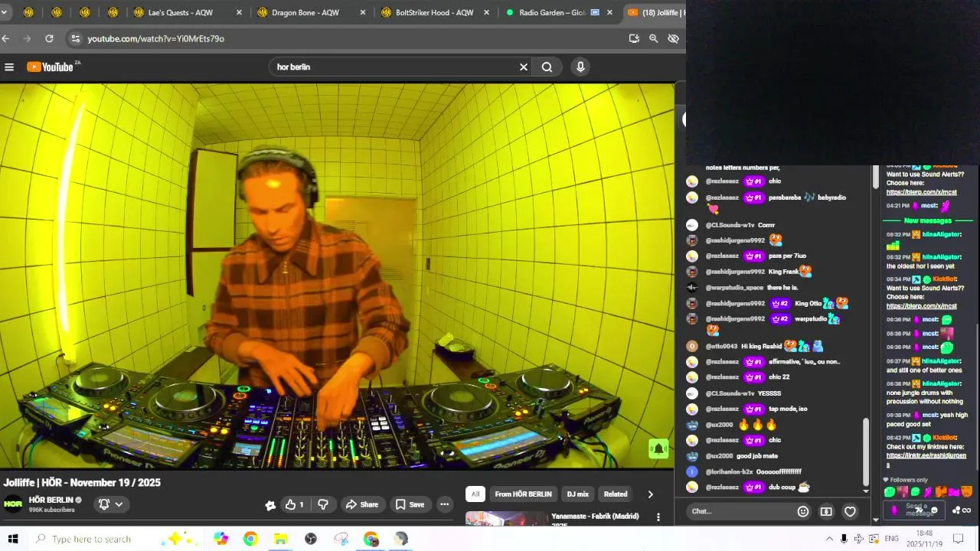Screen dimensions: 980x551
Task: Click the ENG language indicator
Action: click(891, 539)
